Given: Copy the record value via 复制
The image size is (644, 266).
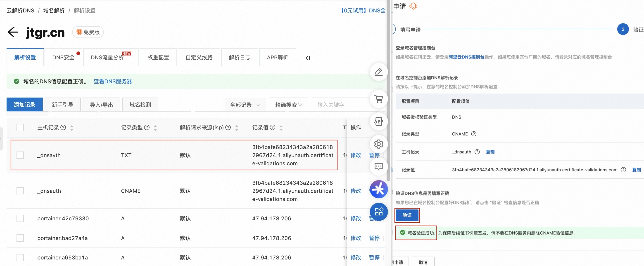Looking at the screenshot, I should [x=636, y=170].
